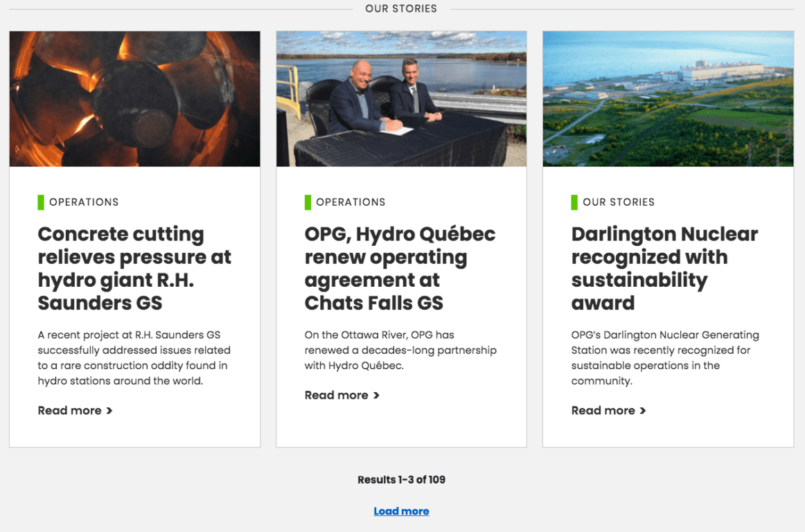Click OPERATIONS tag above Concrete cutting headline

tap(84, 202)
